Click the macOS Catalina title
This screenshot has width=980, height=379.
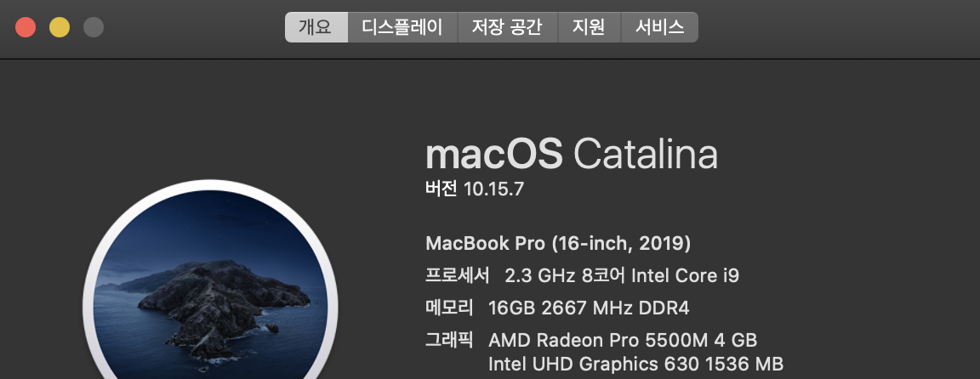572,154
